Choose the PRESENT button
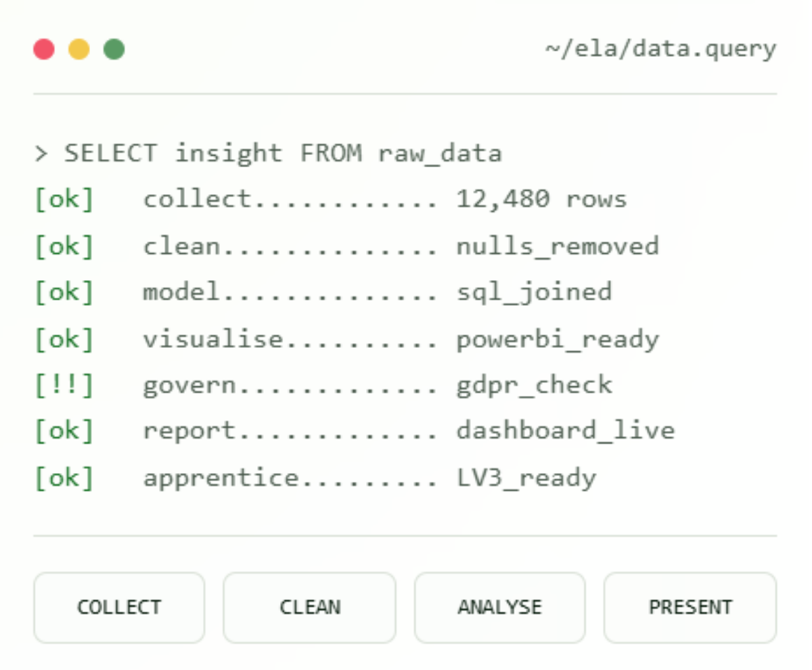Image resolution: width=812 pixels, height=670 pixels. coord(690,608)
